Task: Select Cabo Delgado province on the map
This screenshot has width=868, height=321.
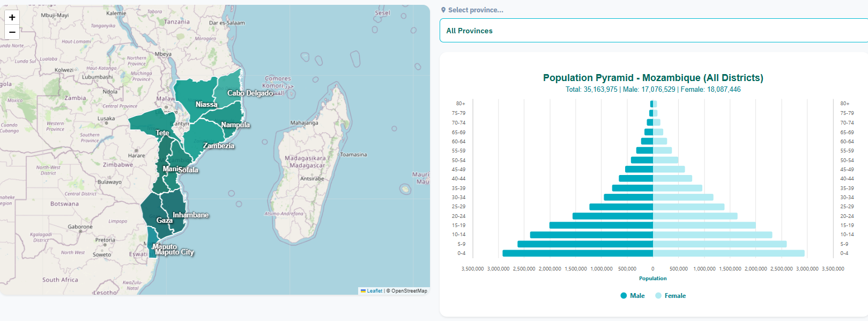Action: [250, 93]
